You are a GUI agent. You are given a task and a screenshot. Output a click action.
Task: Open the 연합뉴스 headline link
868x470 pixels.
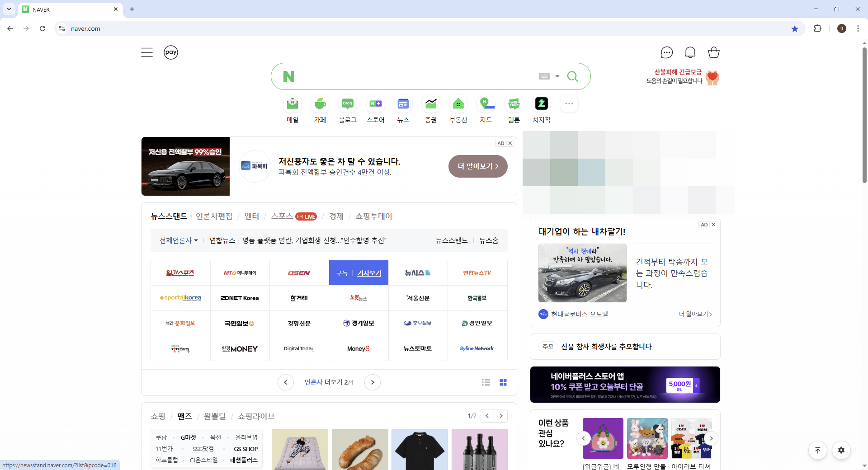[x=314, y=240]
